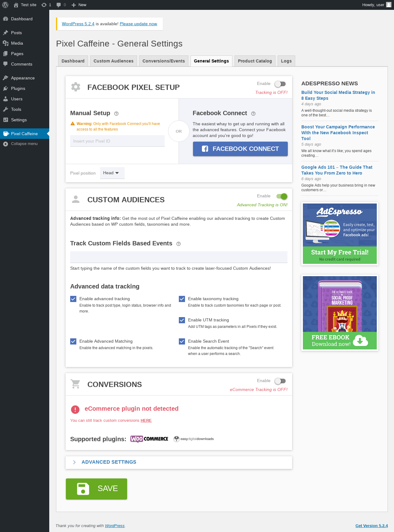This screenshot has width=394, height=532.
Task: Open the Pixel Caffeine menu item
Action: click(25, 134)
